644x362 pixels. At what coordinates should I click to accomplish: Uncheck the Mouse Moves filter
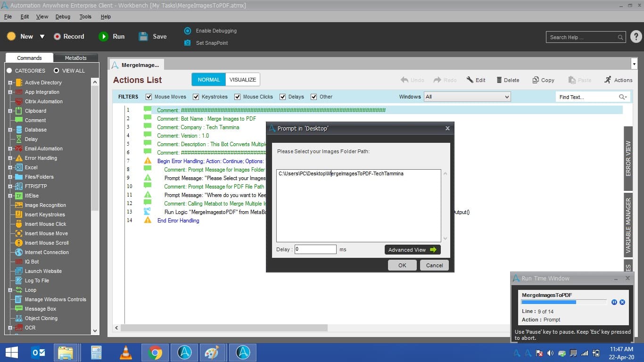click(149, 97)
